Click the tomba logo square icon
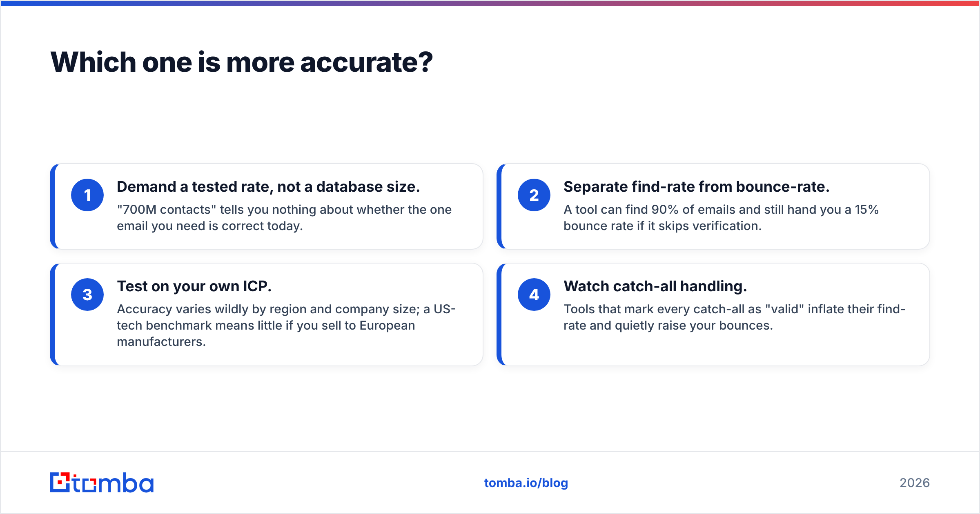Image resolution: width=980 pixels, height=514 pixels. point(60,482)
